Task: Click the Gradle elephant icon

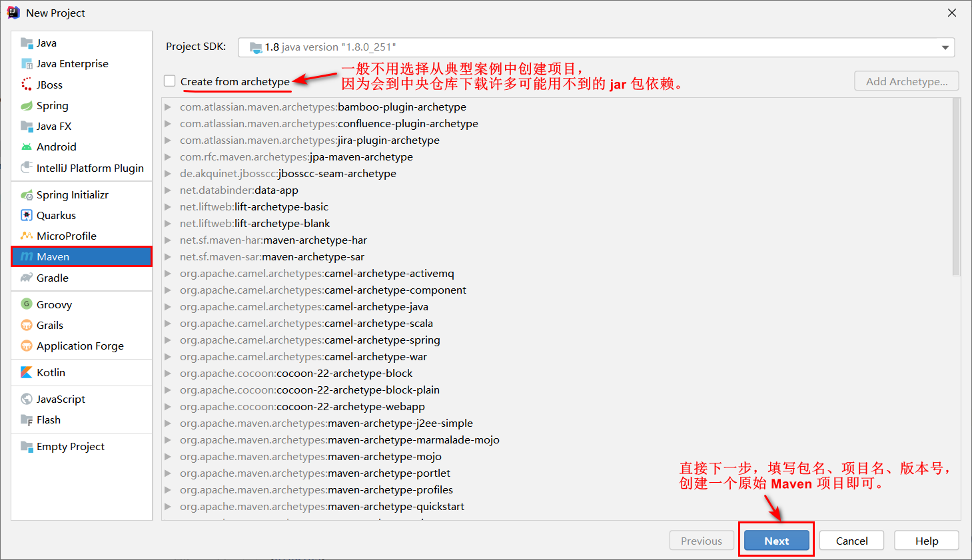Action: pos(27,278)
